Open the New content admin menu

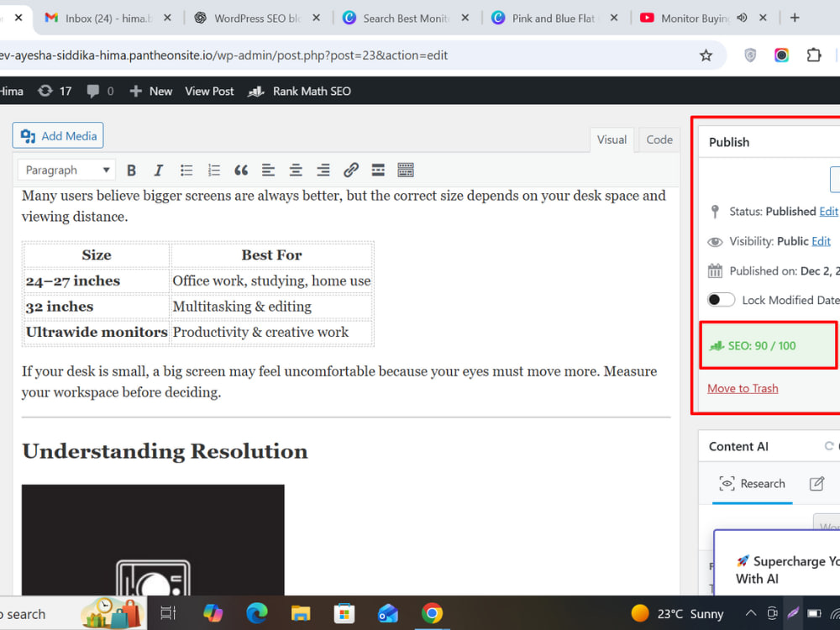click(151, 91)
